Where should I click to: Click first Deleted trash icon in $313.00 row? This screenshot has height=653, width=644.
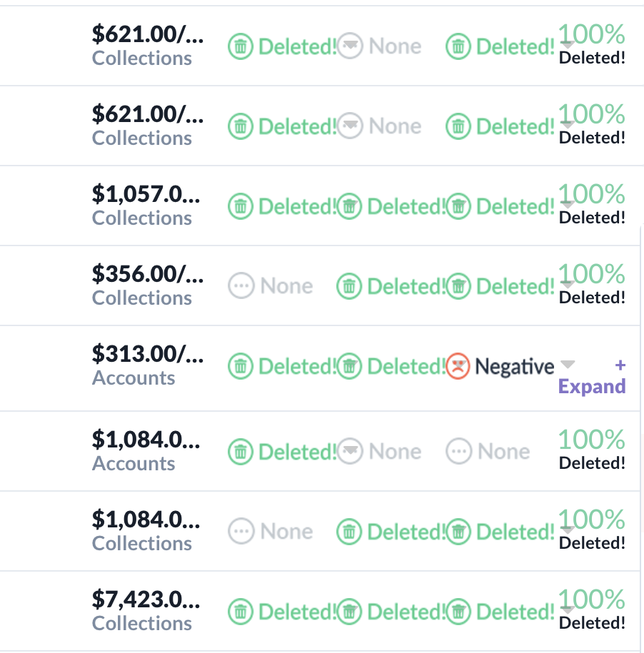coord(241,367)
